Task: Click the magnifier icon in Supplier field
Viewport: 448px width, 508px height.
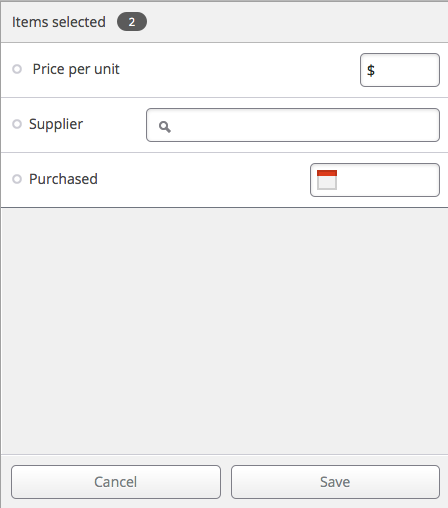Action: click(x=165, y=127)
